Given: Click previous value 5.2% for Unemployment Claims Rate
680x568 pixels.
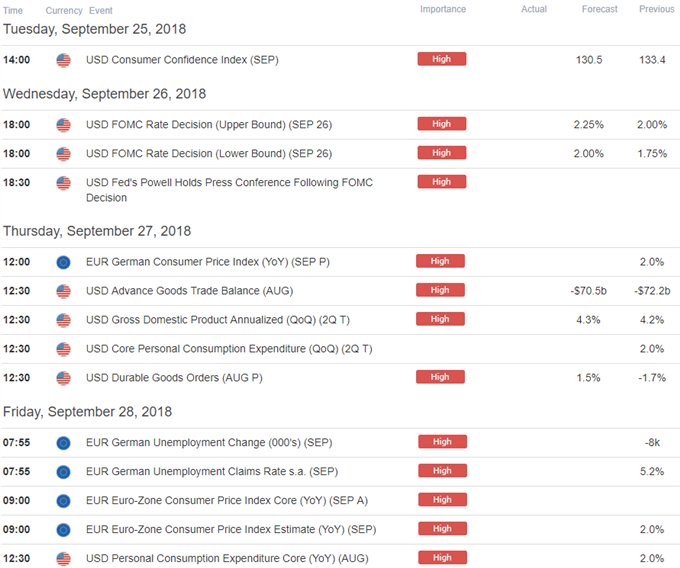Looking at the screenshot, I should 652,472.
